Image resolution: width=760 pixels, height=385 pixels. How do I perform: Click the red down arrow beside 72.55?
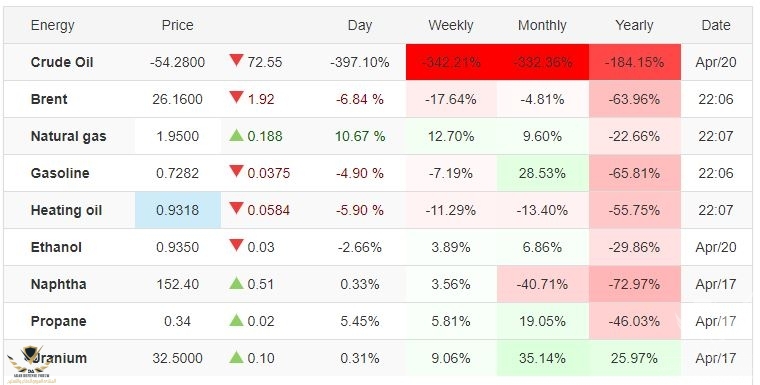236,61
